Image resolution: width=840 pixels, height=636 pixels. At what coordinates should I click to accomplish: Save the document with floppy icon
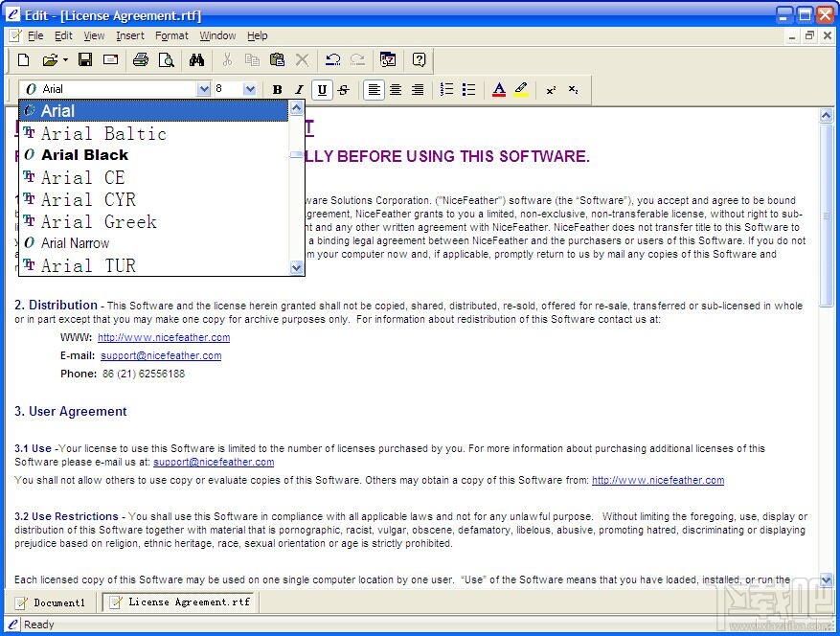pyautogui.click(x=85, y=60)
